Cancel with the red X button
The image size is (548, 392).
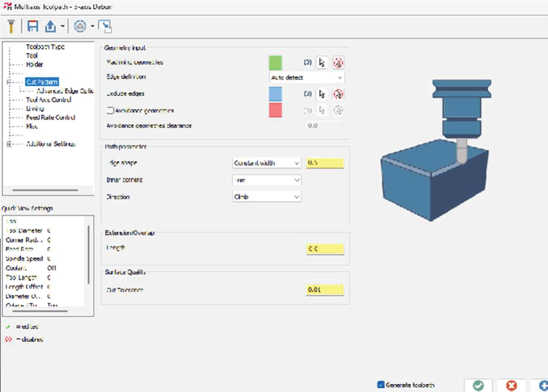[511, 385]
